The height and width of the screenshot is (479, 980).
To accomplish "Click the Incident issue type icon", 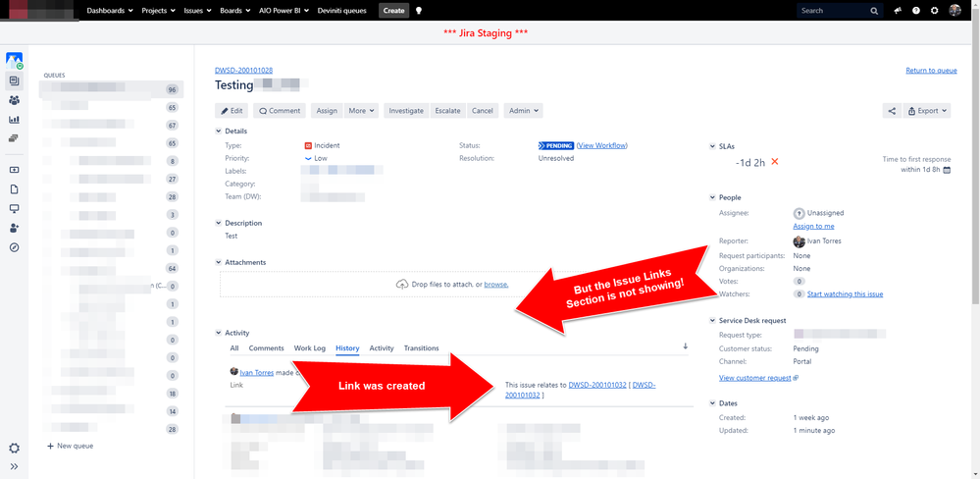I will click(308, 145).
